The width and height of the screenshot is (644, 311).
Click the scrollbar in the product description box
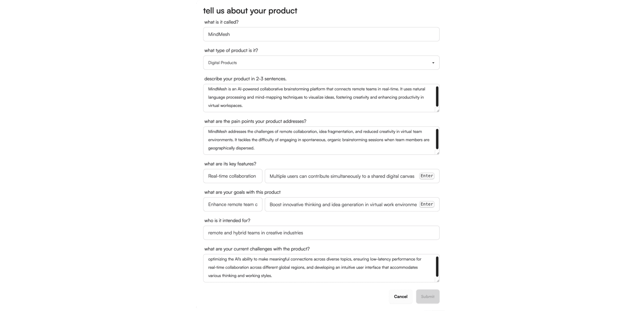coord(437,96)
